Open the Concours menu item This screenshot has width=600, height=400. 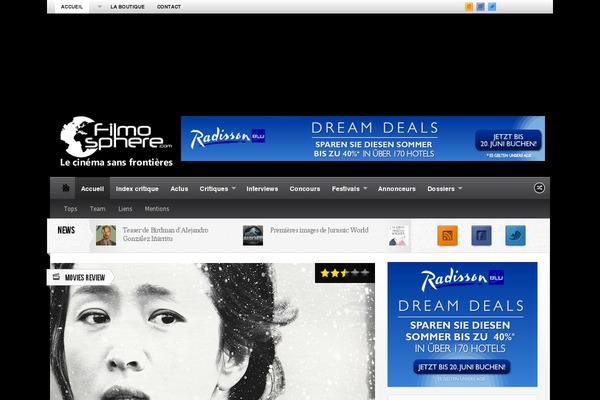coord(305,189)
